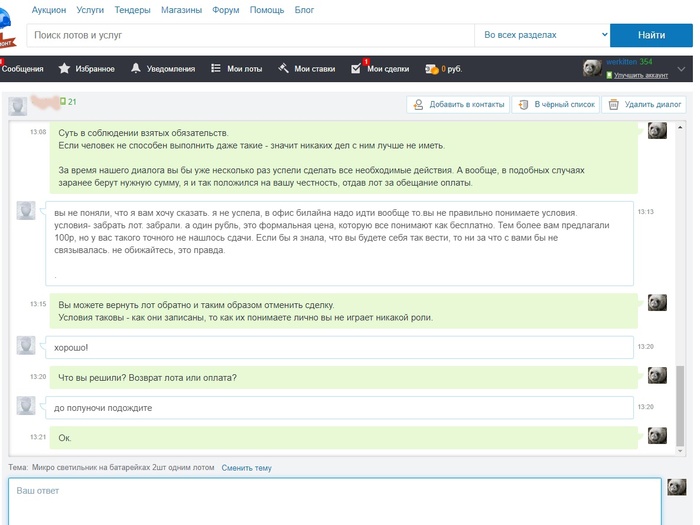The width and height of the screenshot is (700, 525).
Task: Click the message 'Что вы решили? Возврат лота или оплата?'
Action: [344, 378]
